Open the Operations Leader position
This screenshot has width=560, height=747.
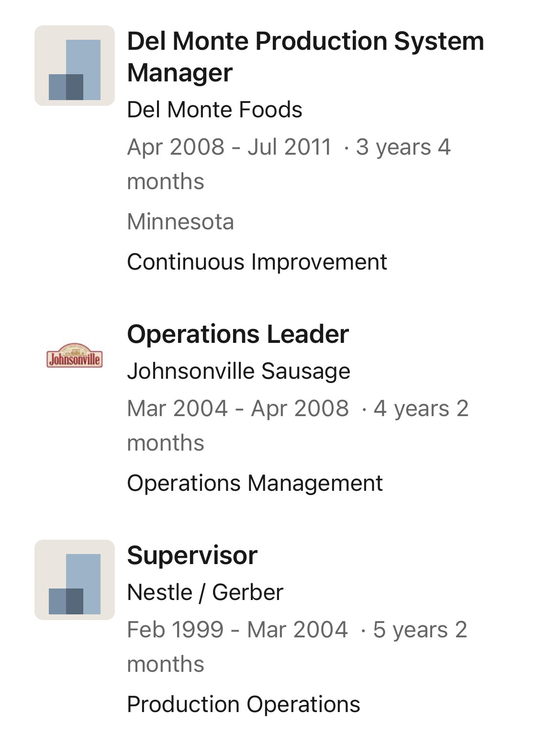coord(238,334)
